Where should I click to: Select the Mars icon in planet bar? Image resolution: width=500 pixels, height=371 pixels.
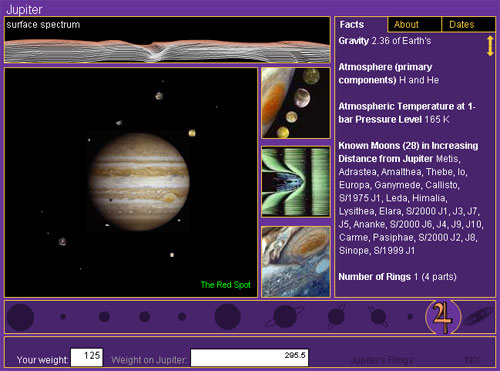tap(182, 317)
